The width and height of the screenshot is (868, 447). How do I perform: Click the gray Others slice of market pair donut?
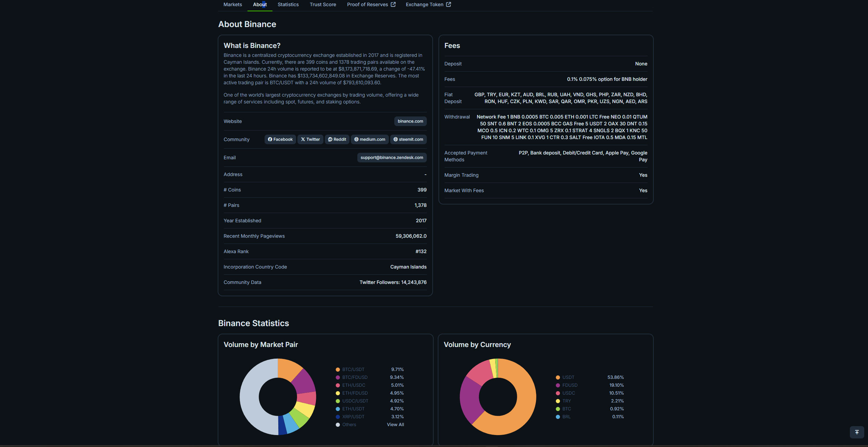(250, 397)
